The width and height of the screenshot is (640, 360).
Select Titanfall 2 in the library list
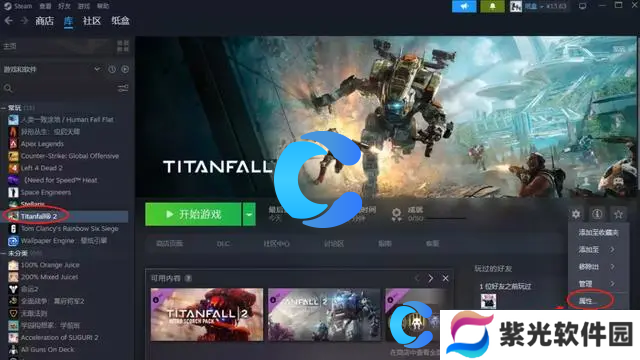[x=65, y=216]
